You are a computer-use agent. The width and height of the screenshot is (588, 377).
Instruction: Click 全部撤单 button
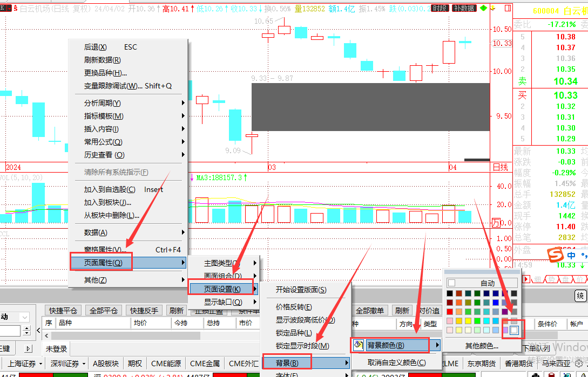coord(370,311)
